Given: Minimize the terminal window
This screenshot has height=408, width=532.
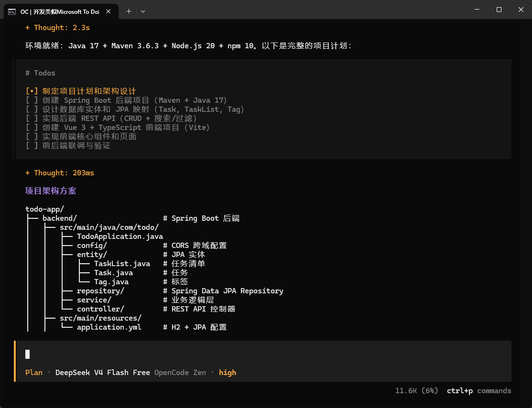Looking at the screenshot, I should click(477, 10).
